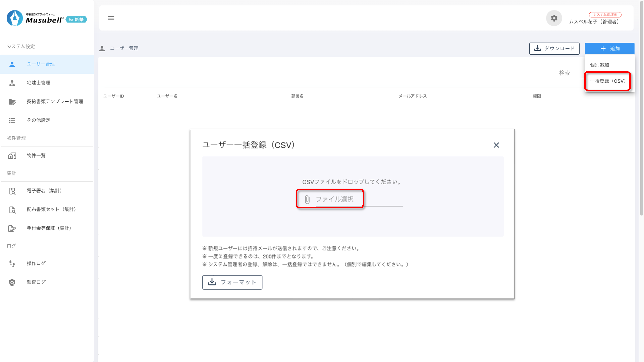Click 契約書類テンプレート管理 folder icon
Image resolution: width=644 pixels, height=362 pixels.
click(x=12, y=102)
